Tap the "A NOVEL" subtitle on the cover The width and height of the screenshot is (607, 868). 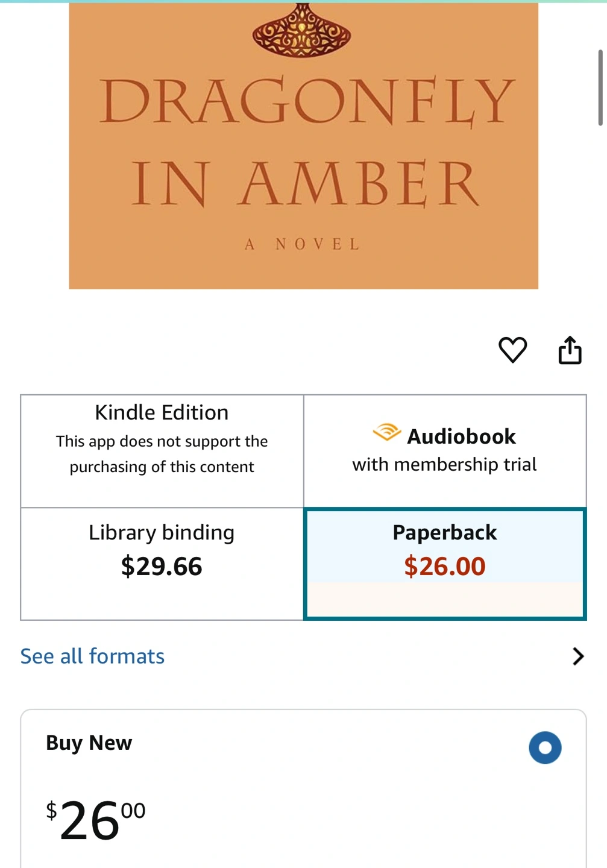[303, 244]
